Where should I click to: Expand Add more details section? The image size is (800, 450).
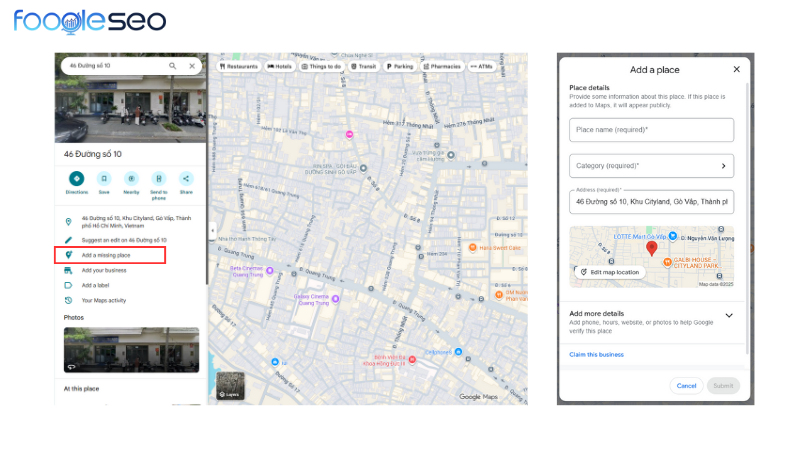click(729, 315)
